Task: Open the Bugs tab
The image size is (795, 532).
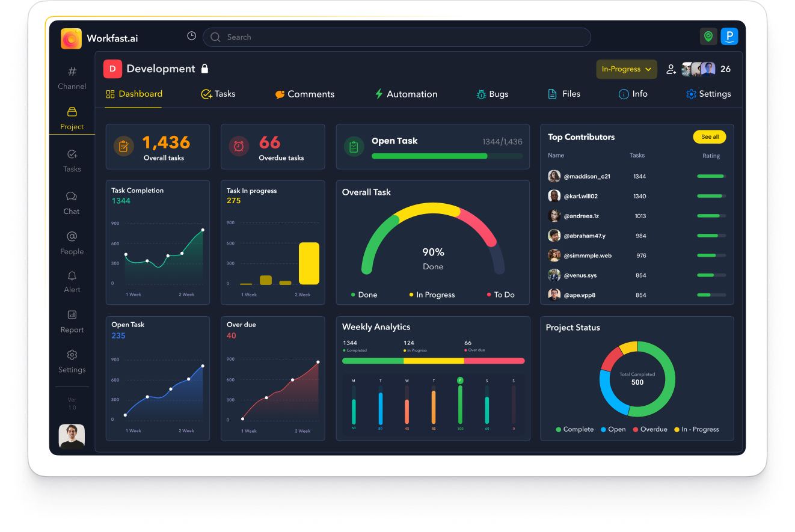Action: coord(492,94)
